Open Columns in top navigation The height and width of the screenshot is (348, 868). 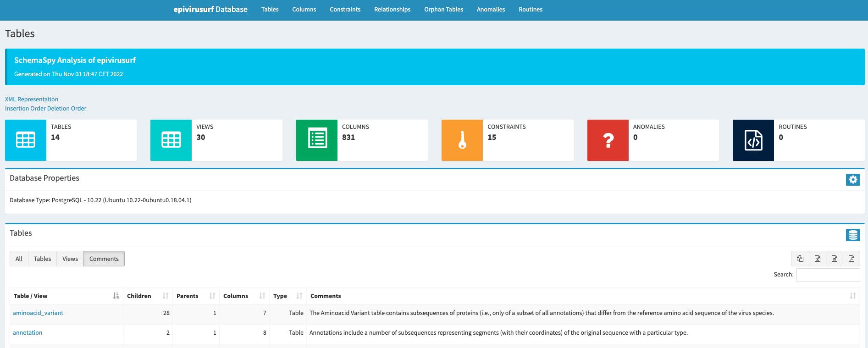304,9
